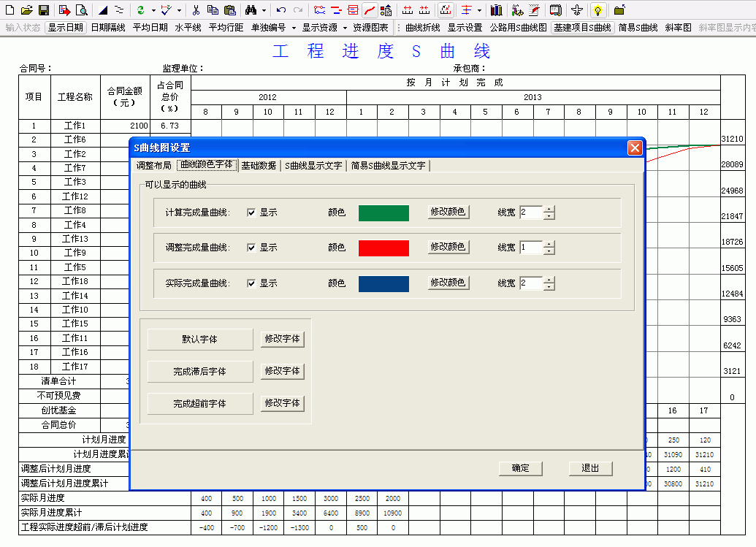Uncheck display for 调整完成量曲线
Viewport: 756px width, 547px height.
pyautogui.click(x=251, y=248)
